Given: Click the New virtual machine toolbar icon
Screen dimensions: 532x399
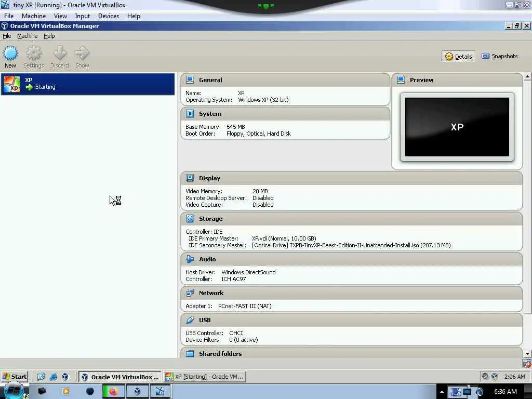Looking at the screenshot, I should pos(10,57).
